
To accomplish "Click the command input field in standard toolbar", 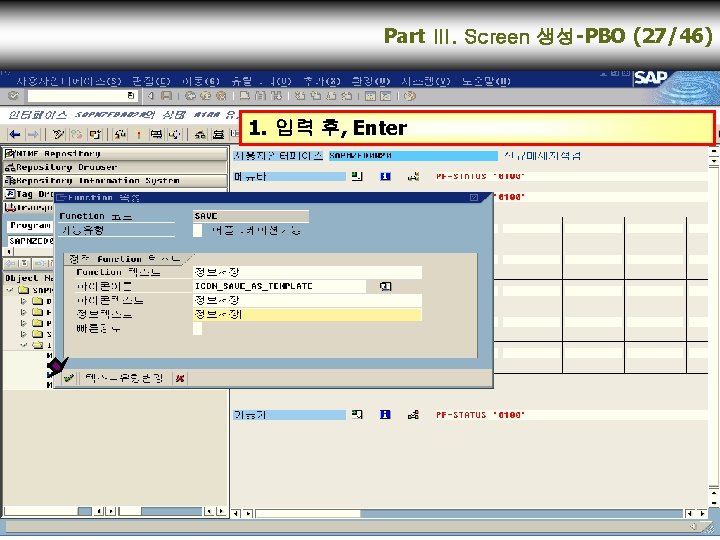I will [82, 96].
